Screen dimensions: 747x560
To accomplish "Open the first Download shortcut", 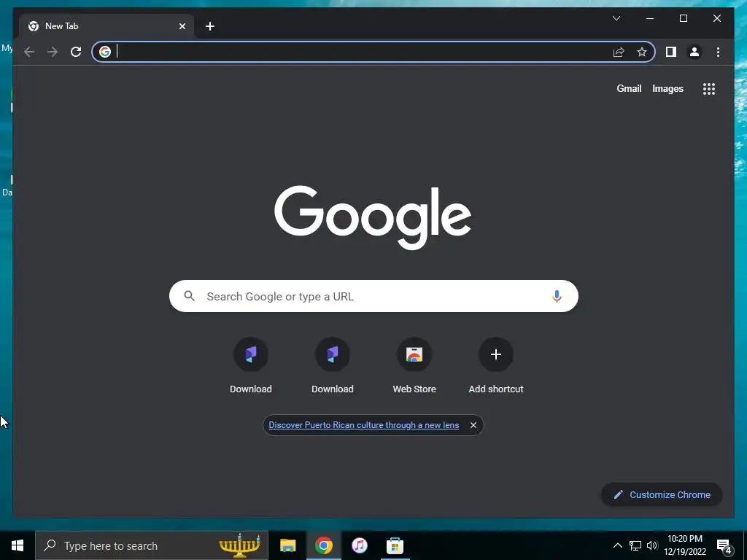I will [x=251, y=366].
